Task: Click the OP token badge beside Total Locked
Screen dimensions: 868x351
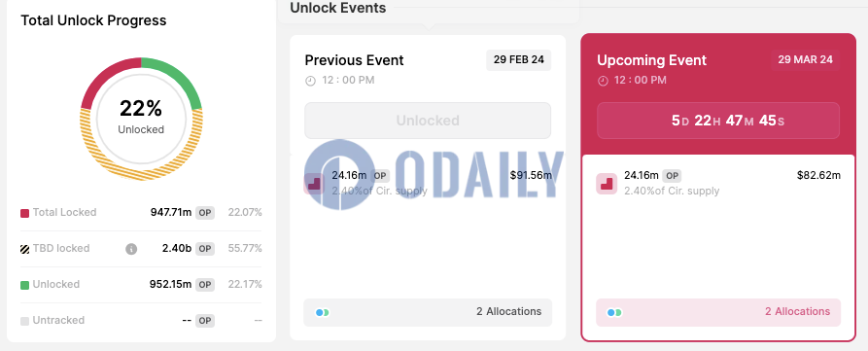Action: [205, 213]
